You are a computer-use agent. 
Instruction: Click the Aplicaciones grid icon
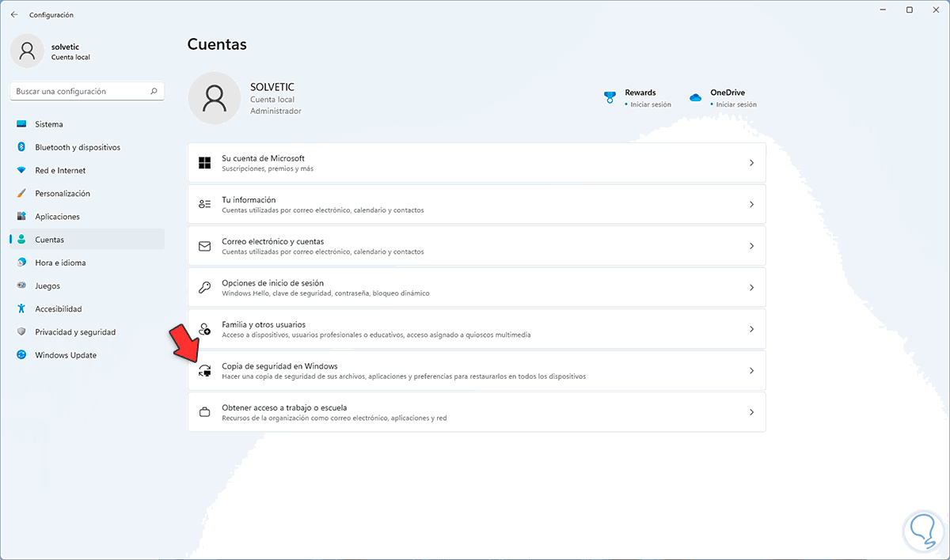(21, 216)
